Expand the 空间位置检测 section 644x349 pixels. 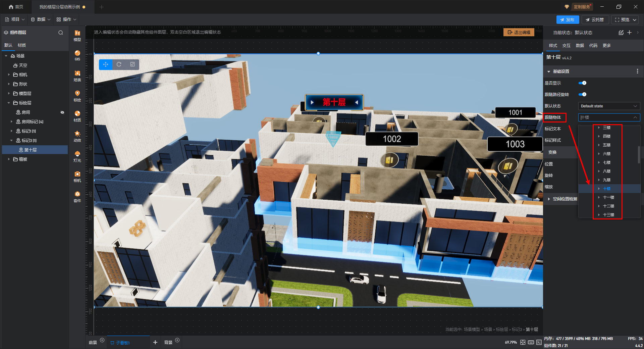point(549,199)
